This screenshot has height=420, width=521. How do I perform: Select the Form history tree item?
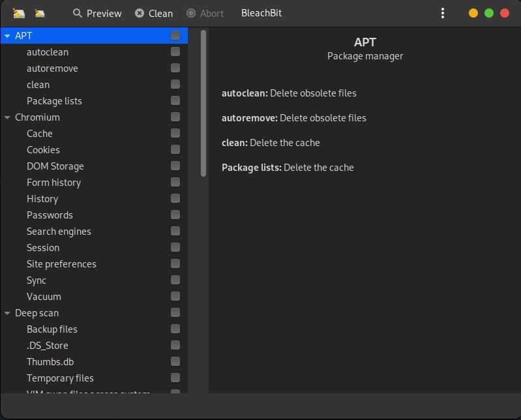53,183
